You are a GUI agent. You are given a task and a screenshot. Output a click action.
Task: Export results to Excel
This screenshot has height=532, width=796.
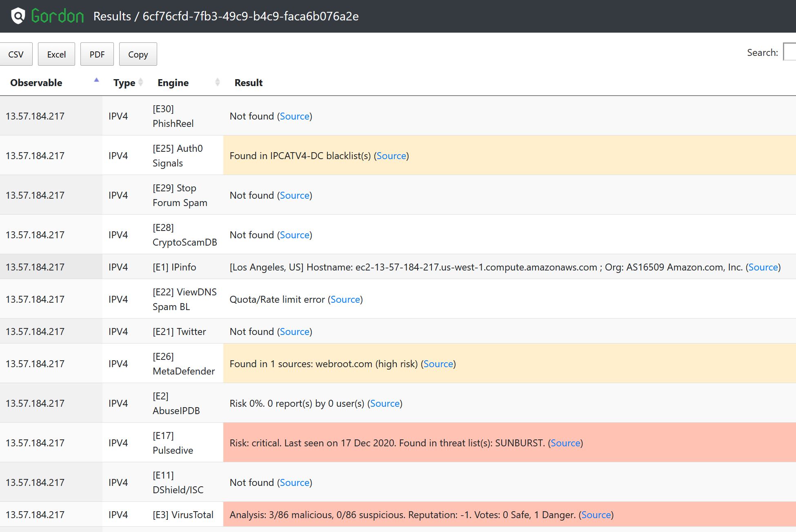click(x=56, y=54)
